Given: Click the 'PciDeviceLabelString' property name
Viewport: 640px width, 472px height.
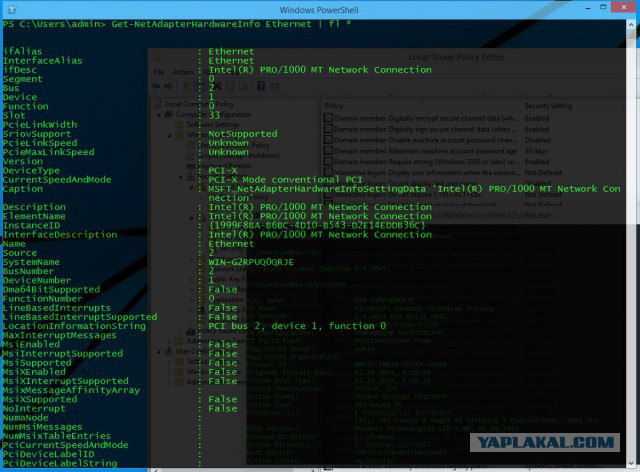Looking at the screenshot, I should 60,463.
